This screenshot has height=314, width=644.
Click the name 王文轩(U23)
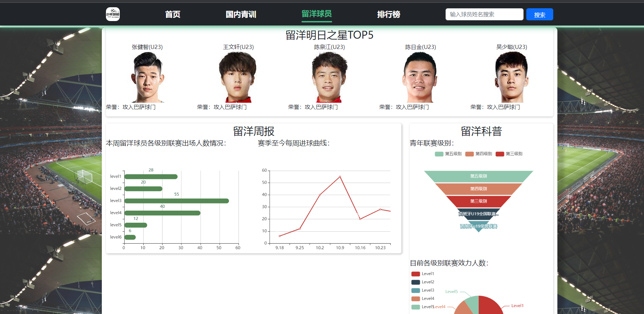point(238,47)
